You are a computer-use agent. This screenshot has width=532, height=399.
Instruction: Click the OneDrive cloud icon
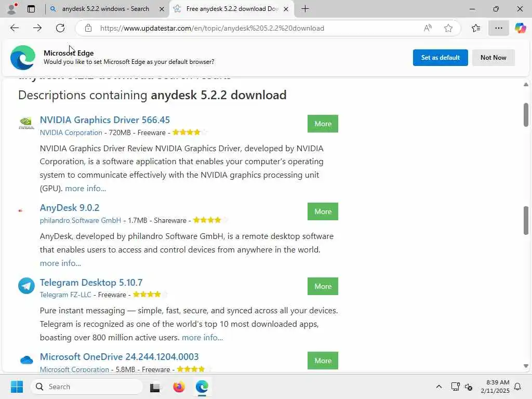point(26,360)
